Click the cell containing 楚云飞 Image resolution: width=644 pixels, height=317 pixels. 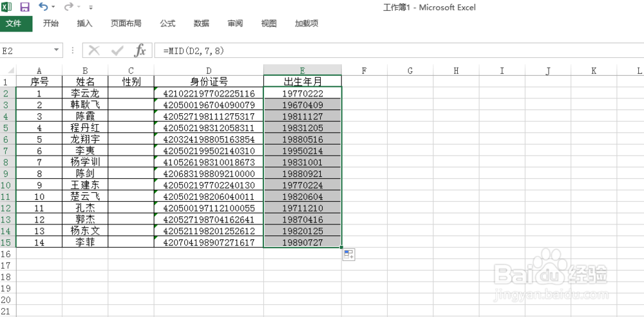85,196
